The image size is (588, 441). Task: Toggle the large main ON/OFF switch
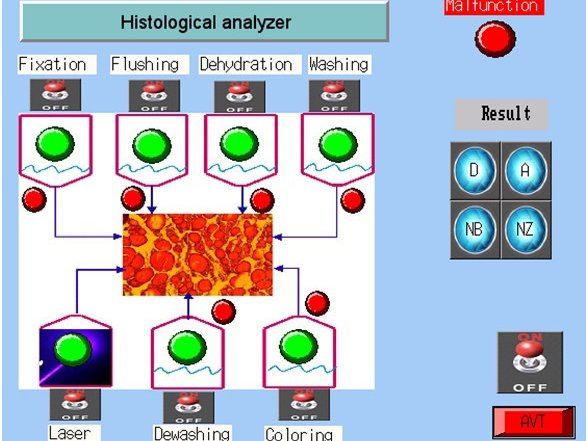tap(530, 363)
